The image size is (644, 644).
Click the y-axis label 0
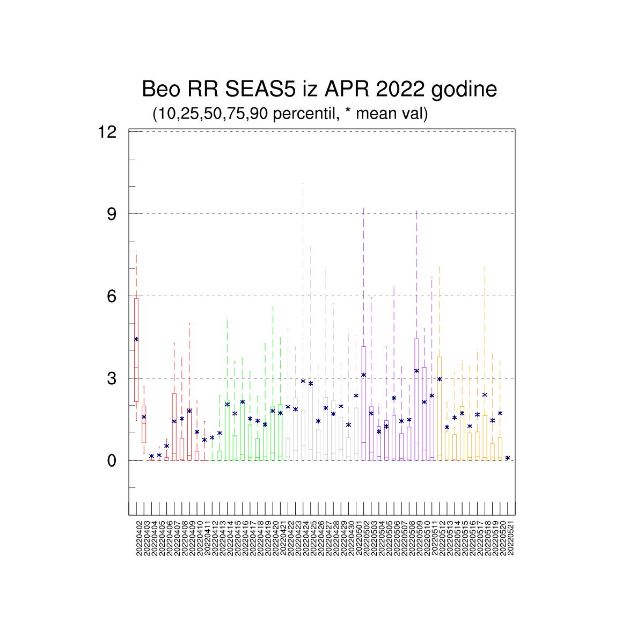tap(112, 460)
